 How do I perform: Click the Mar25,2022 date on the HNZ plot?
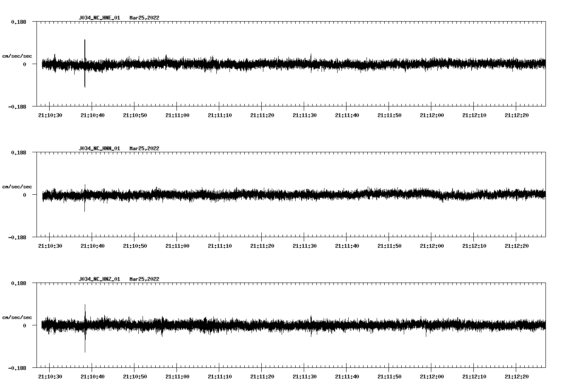pyautogui.click(x=144, y=279)
